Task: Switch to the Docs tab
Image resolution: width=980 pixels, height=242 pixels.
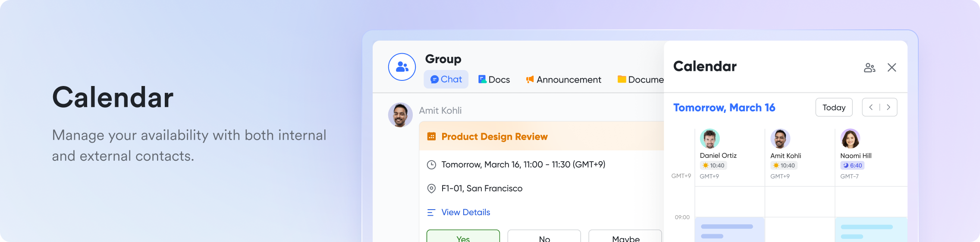Action: pyautogui.click(x=494, y=80)
